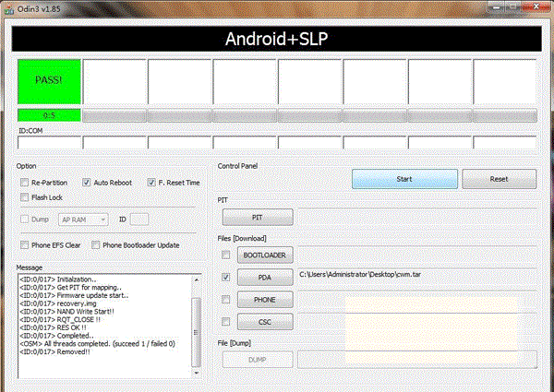Viewport: 554px width, 392px height.
Task: Enable the Re-Partition checkbox
Action: point(25,183)
